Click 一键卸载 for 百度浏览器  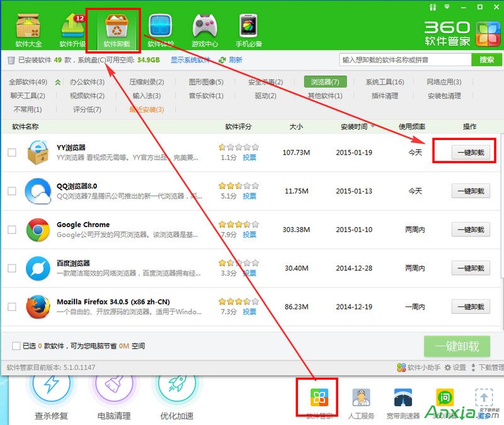coord(471,269)
